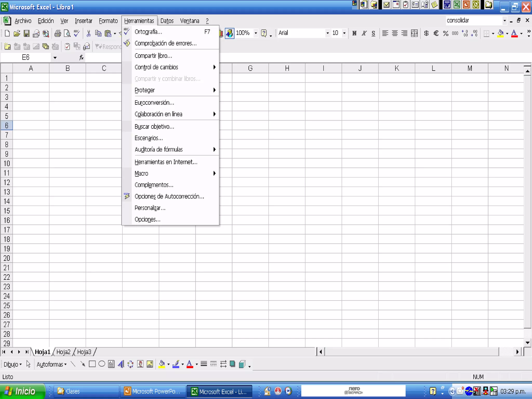Viewport: 532px width, 399px height.
Task: Click the Euro currency style icon
Action: [x=436, y=33]
